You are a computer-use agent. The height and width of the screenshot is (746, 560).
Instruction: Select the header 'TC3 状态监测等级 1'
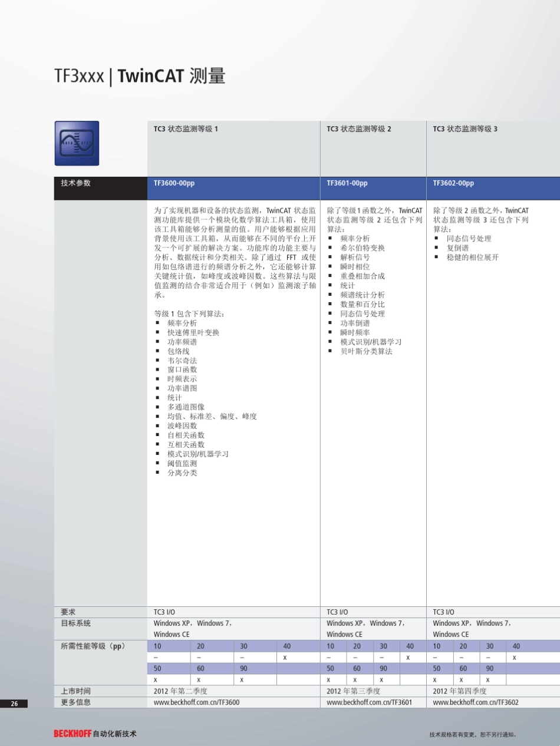[x=186, y=128]
